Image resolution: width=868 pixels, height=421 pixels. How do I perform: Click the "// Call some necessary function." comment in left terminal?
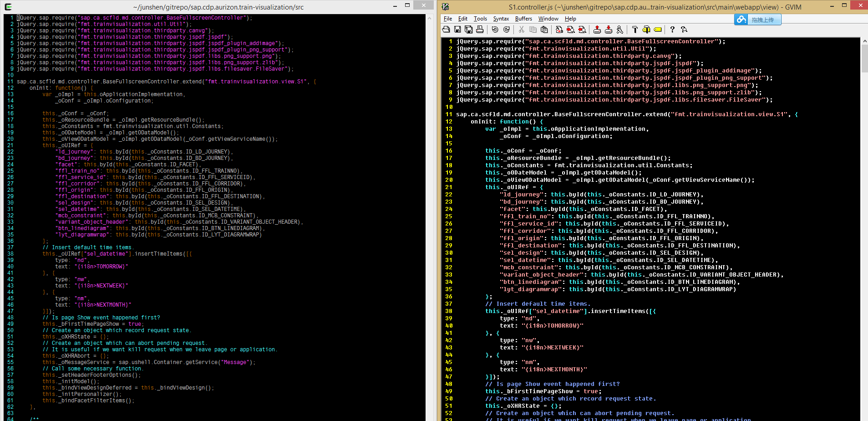tap(93, 369)
